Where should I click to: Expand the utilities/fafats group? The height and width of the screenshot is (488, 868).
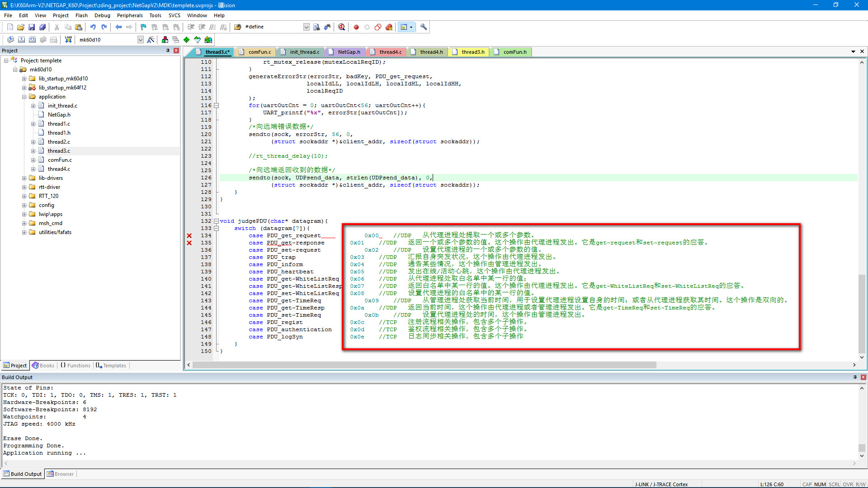[x=24, y=232]
